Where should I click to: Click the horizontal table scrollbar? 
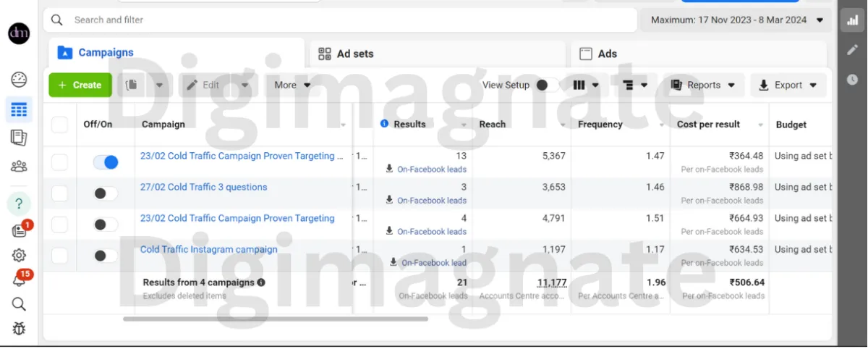point(276,318)
